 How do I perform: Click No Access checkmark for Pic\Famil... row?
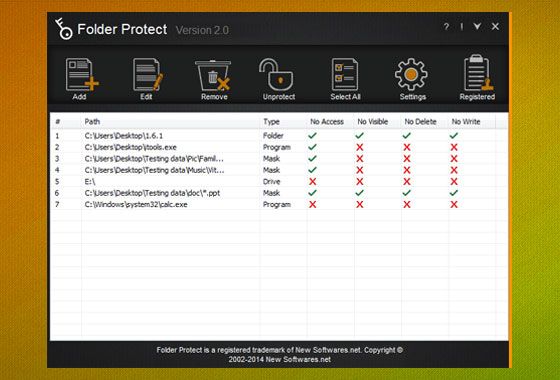[x=312, y=158]
